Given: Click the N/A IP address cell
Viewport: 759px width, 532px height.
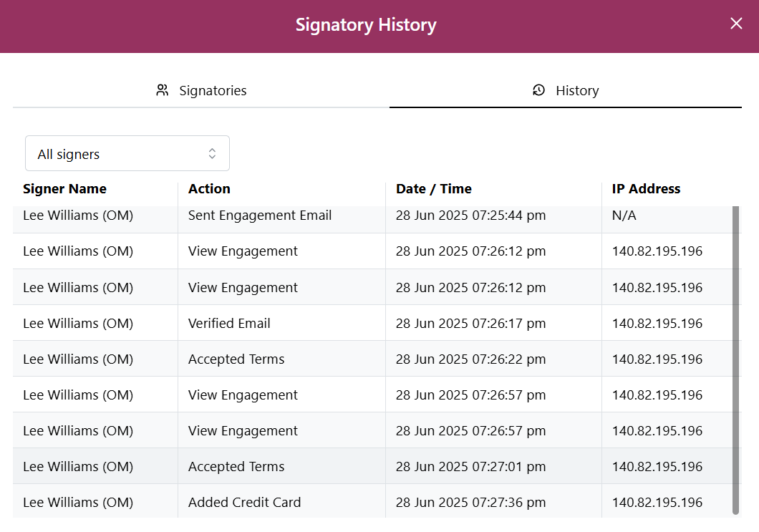Looking at the screenshot, I should point(624,216).
